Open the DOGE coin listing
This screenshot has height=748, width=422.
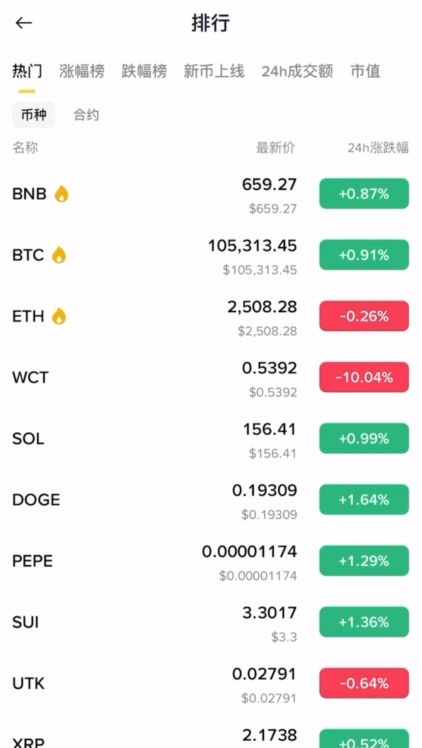pyautogui.click(x=211, y=499)
